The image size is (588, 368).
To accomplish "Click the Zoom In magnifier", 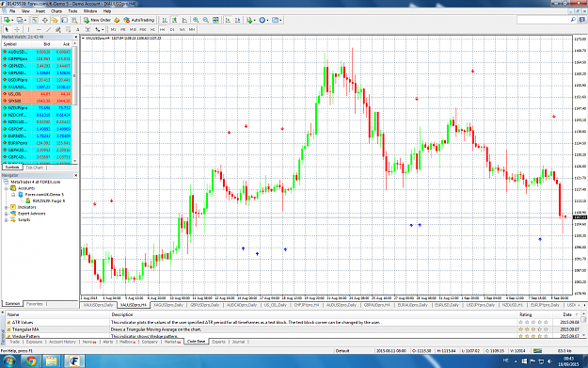I will (196, 20).
